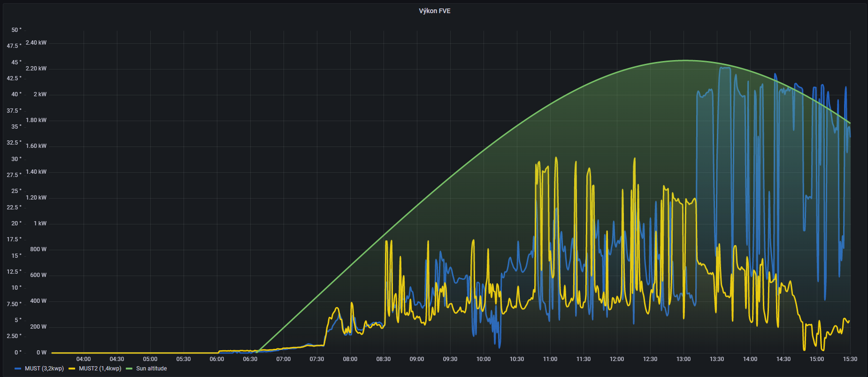The height and width of the screenshot is (377, 868).
Task: Click the 15:30 time axis label
Action: point(850,359)
